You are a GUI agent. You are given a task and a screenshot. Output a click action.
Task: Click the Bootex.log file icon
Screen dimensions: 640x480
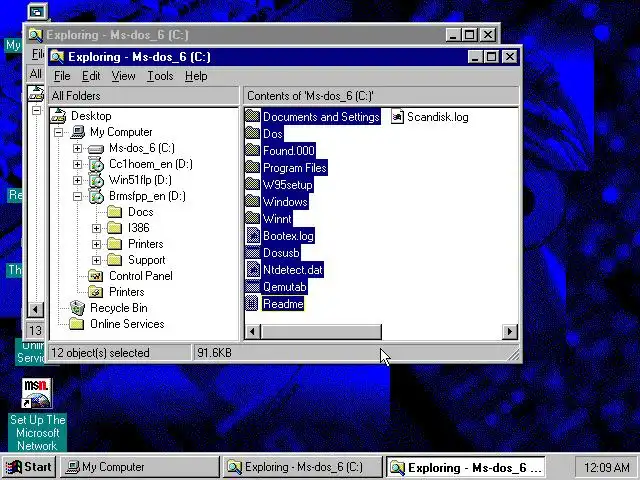(253, 236)
